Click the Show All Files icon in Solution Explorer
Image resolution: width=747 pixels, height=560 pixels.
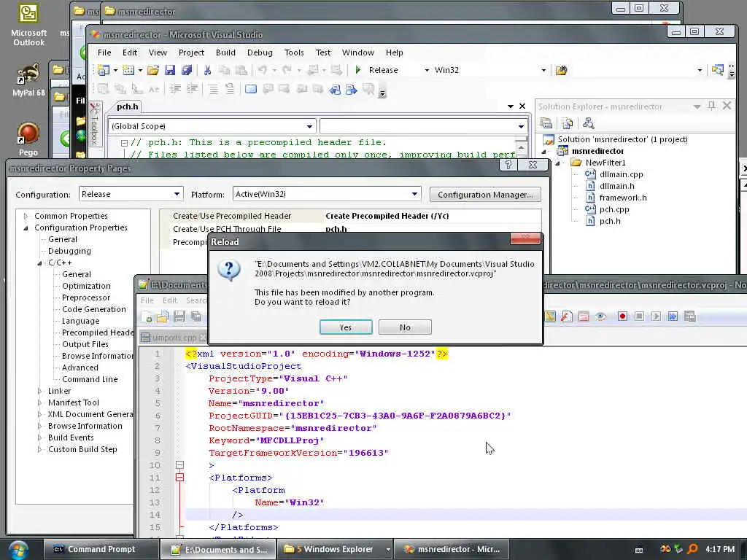click(567, 123)
